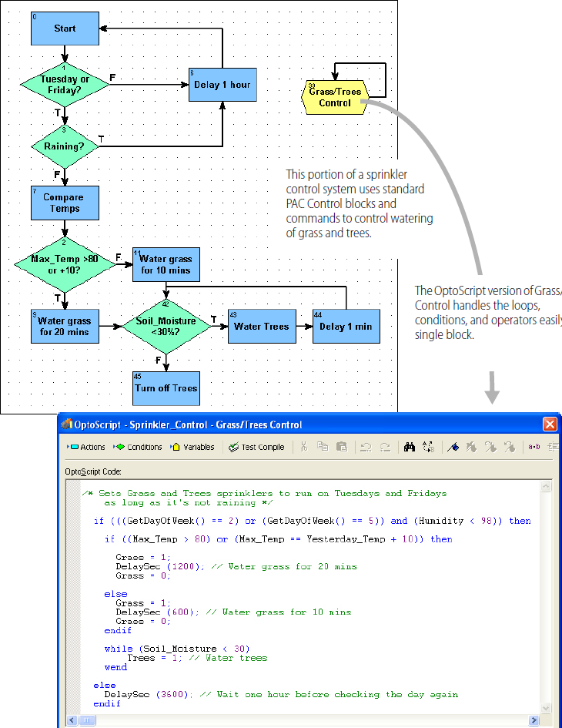Select the Soil_Moisture <30% condition block
The width and height of the screenshot is (562, 728).
166,327
